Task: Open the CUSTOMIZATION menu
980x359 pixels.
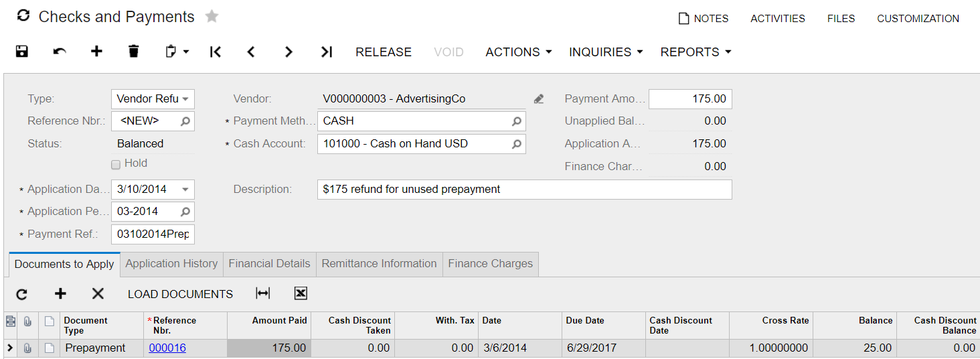Action: (x=918, y=19)
